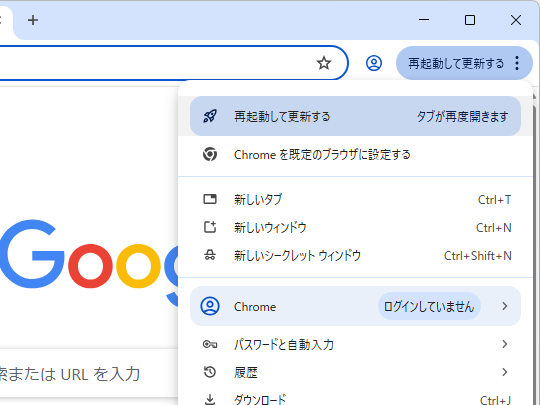This screenshot has height=405, width=540.
Task: Click the Google logo on page
Action: tap(89, 262)
